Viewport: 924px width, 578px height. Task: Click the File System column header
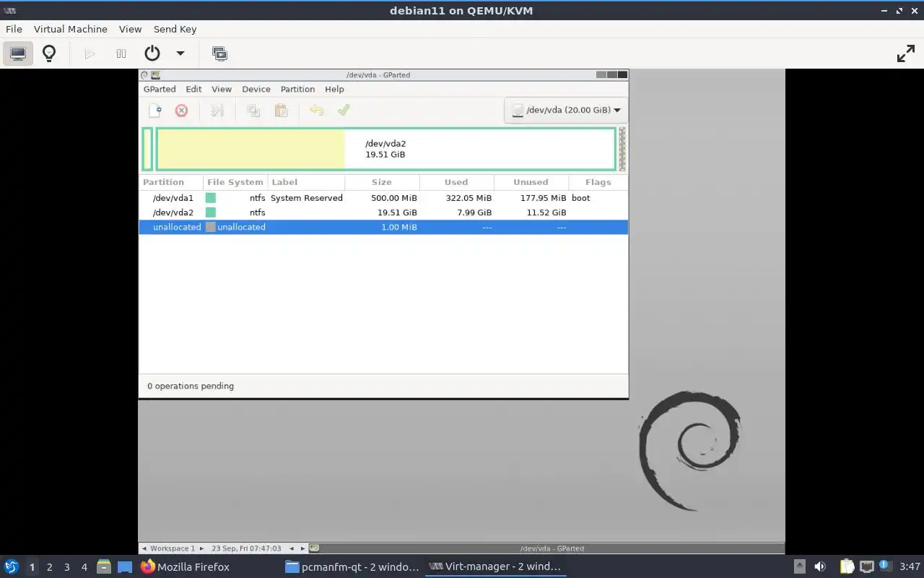click(x=235, y=182)
